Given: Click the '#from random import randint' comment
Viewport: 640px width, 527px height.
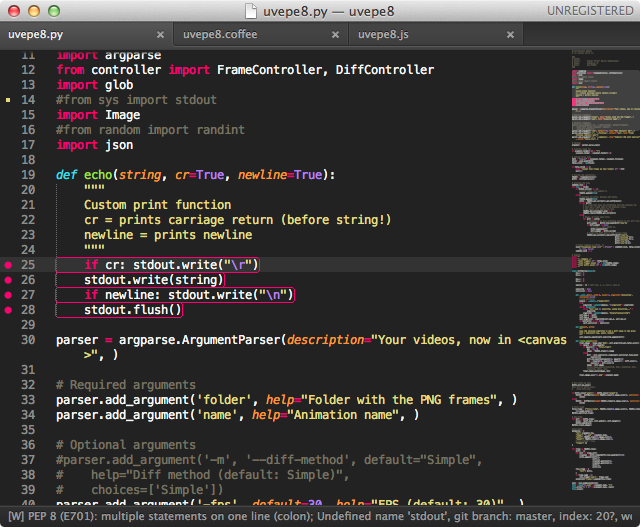Looking at the screenshot, I should (150, 130).
